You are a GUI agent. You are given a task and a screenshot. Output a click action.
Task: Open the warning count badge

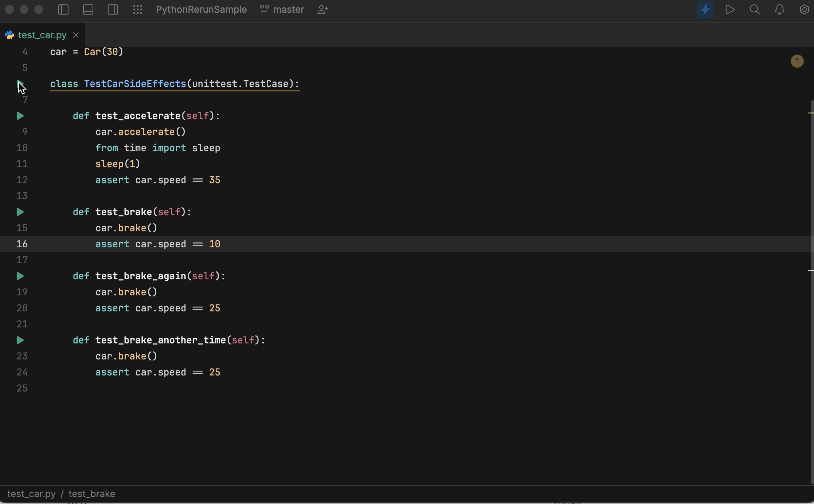tap(797, 61)
